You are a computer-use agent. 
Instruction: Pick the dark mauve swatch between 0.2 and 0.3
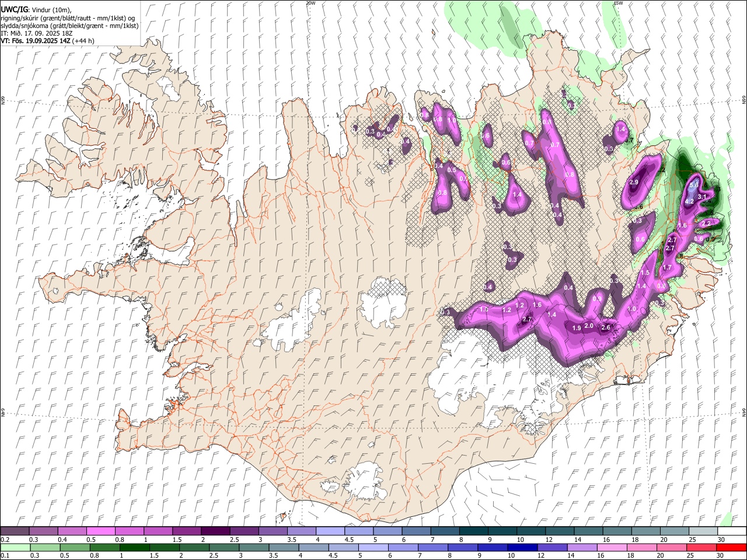tap(15, 531)
